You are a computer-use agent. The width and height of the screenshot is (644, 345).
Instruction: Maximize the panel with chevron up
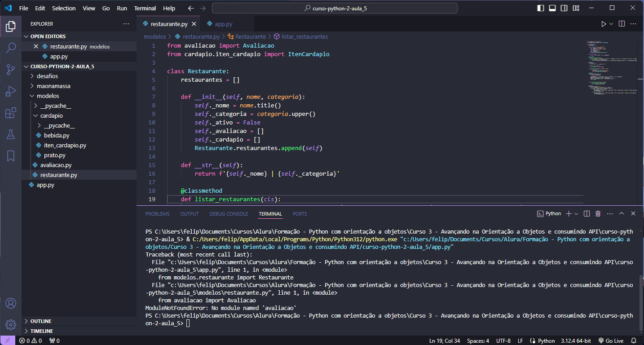click(x=622, y=214)
